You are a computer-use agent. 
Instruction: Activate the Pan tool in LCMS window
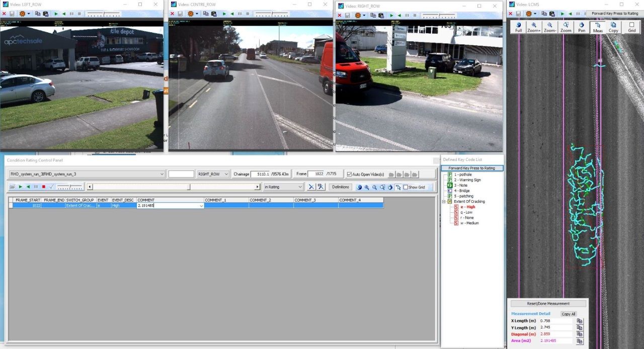tap(582, 27)
